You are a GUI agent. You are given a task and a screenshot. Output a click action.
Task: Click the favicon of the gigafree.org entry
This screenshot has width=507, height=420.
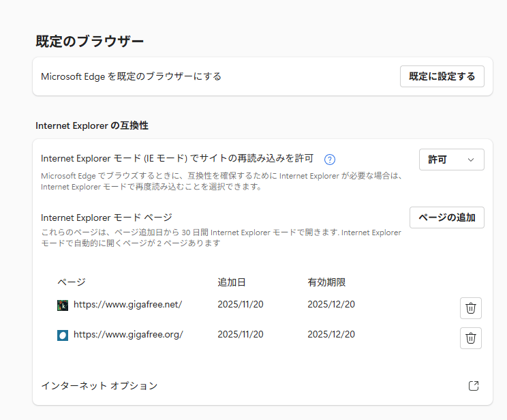(x=63, y=335)
